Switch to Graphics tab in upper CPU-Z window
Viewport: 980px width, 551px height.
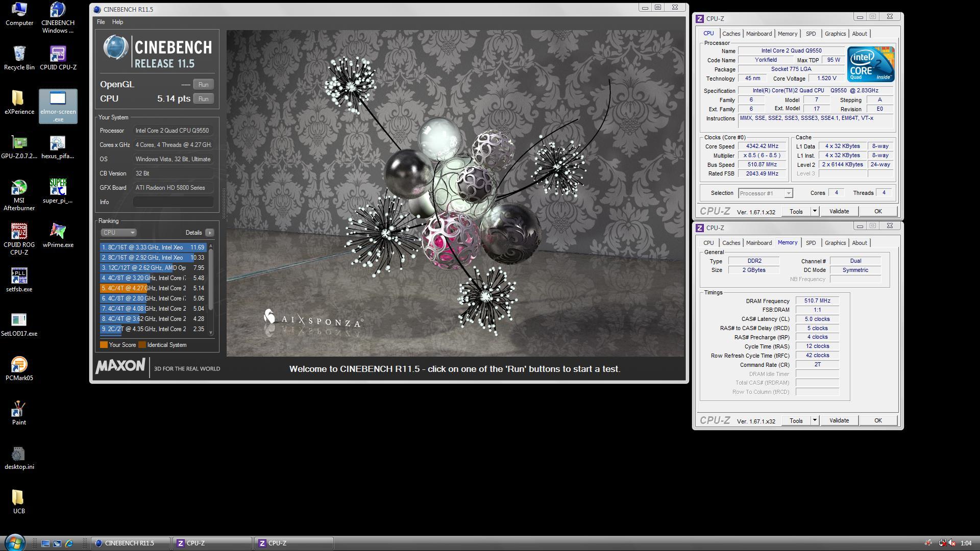835,34
